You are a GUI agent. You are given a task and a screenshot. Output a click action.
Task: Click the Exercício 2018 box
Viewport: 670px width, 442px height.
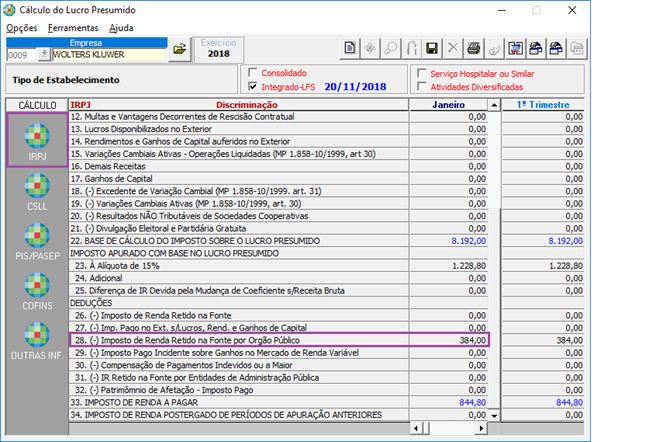(218, 49)
